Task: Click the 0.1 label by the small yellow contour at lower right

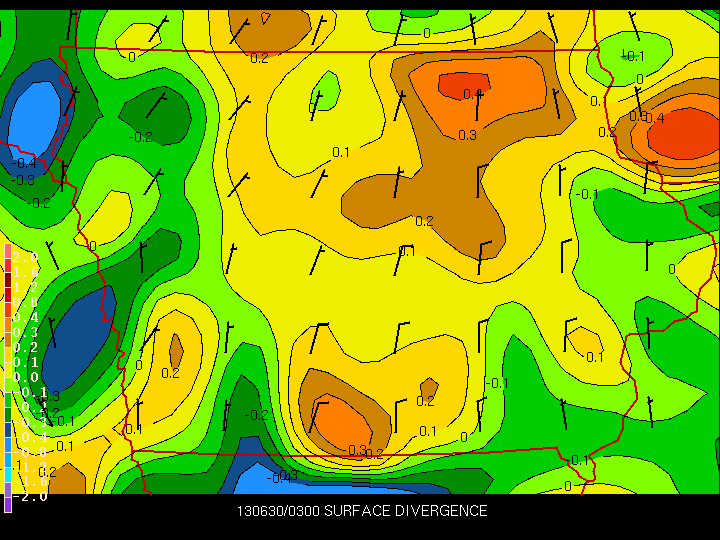Action: pos(595,357)
